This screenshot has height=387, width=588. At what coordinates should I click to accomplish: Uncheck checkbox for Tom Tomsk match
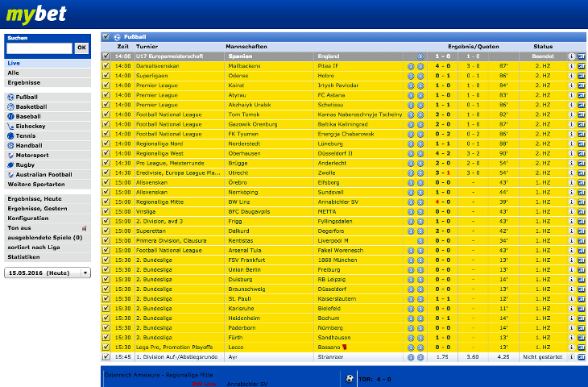point(106,114)
